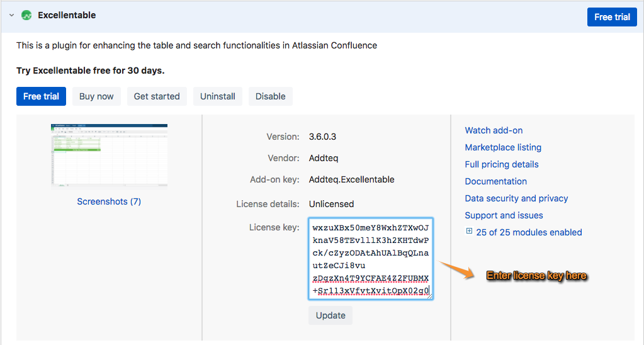644x345 pixels.
Task: Click the green Excellentable logo icon
Action: 26,15
